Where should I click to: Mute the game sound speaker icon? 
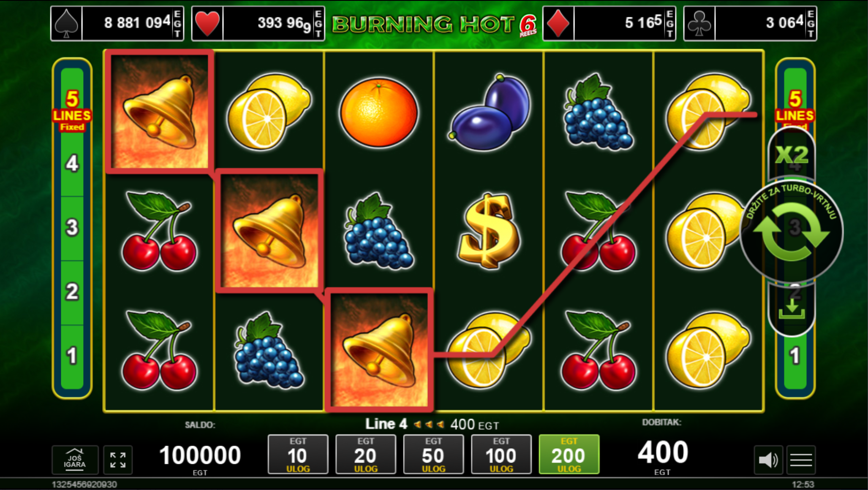768,460
